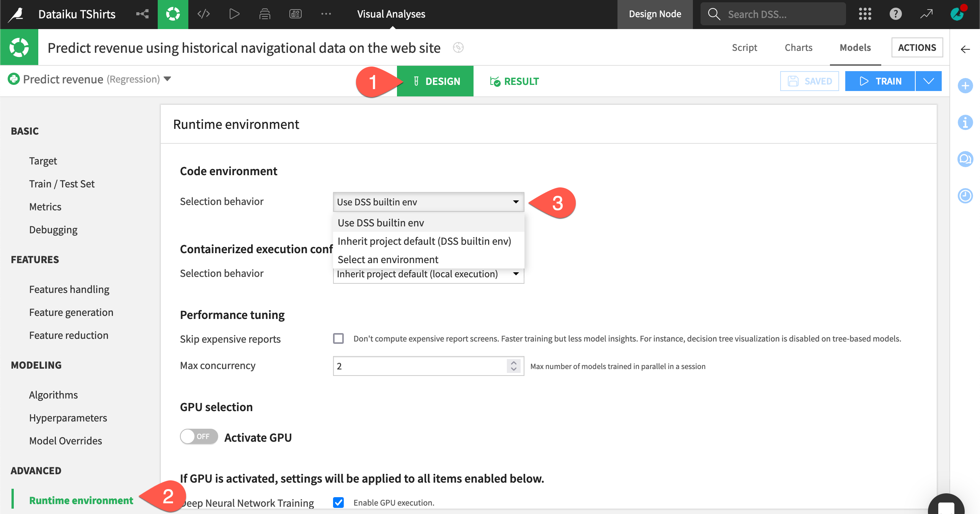Open the Jobs play icon

[234, 15]
